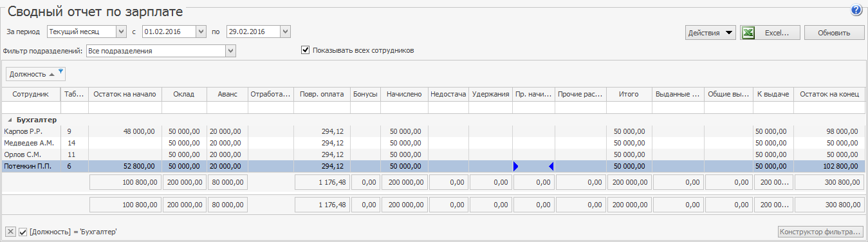Image resolution: width=868 pixels, height=242 pixels.
Task: Select employee Медведев А.М.
Action: [x=28, y=143]
